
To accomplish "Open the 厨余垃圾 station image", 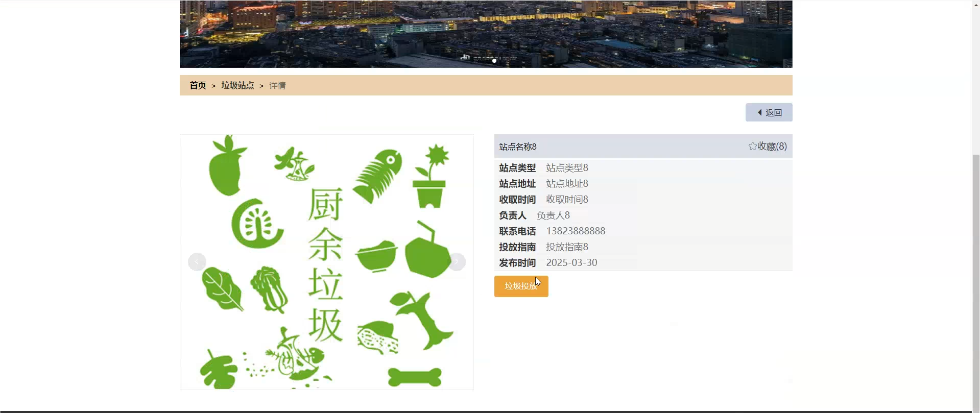I will (327, 262).
